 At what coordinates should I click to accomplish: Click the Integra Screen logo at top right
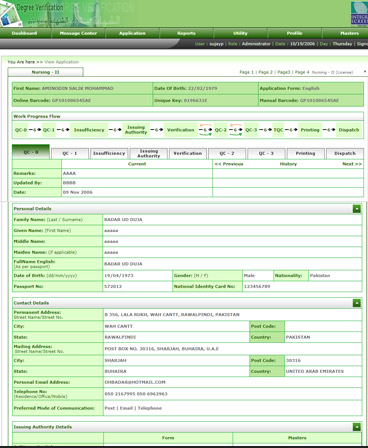pyautogui.click(x=359, y=13)
